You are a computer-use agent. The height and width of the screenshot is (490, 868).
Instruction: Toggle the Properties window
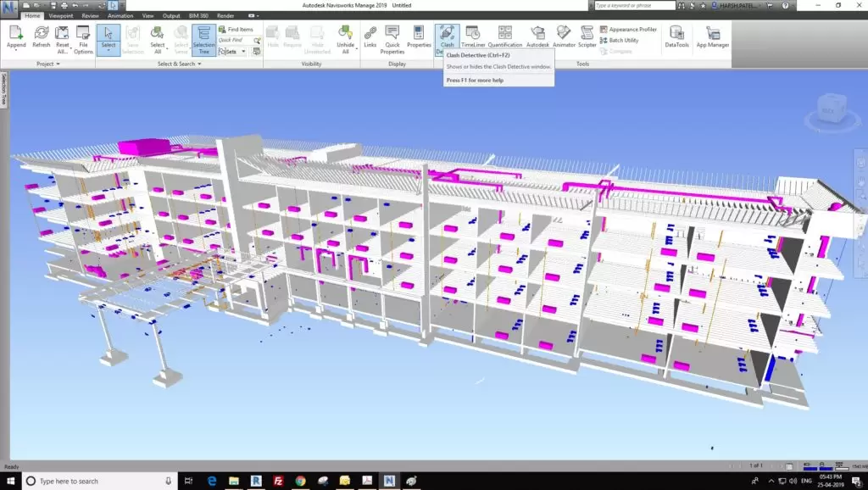tap(419, 37)
